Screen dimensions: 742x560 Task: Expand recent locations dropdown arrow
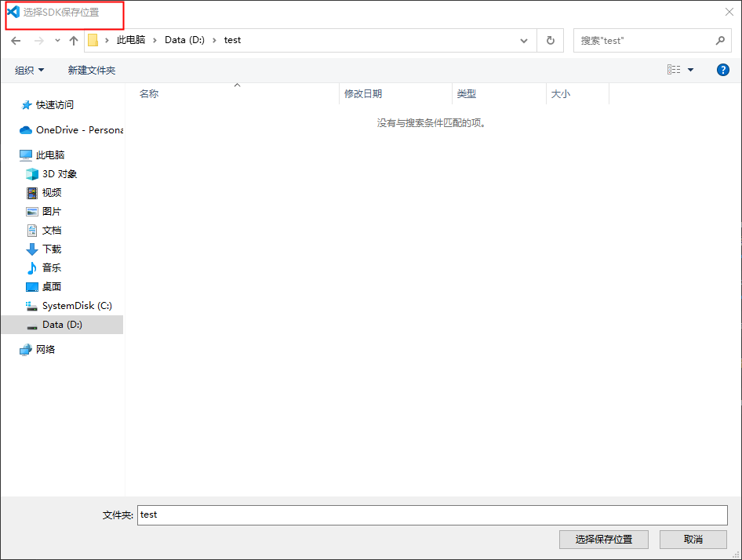tap(57, 41)
